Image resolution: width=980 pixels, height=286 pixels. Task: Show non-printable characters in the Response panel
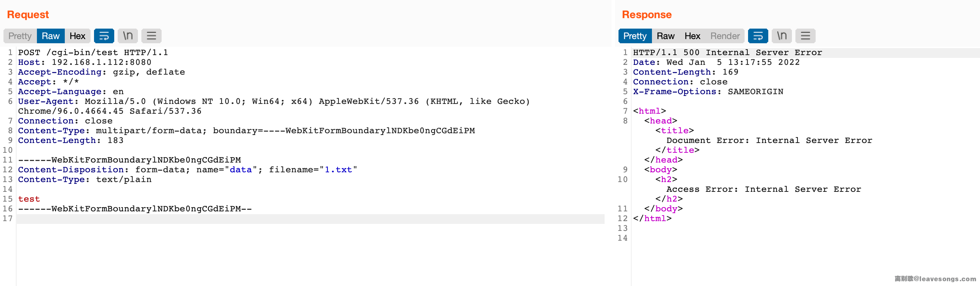[782, 36]
